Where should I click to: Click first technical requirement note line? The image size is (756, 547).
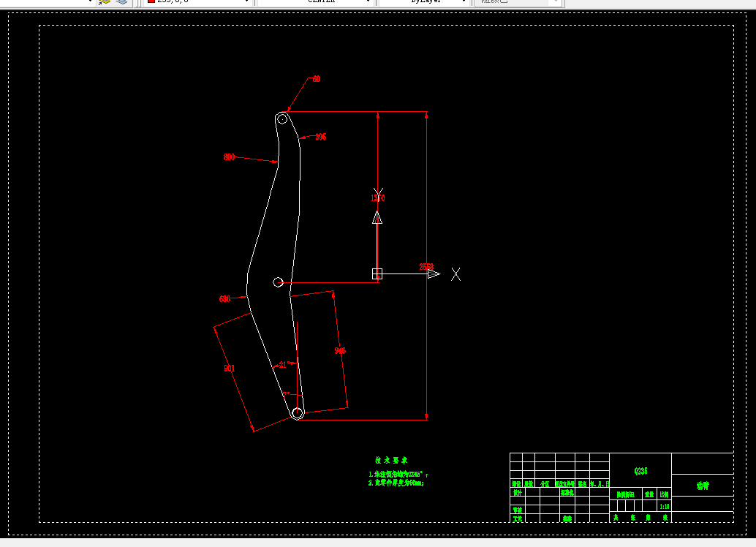coord(398,475)
